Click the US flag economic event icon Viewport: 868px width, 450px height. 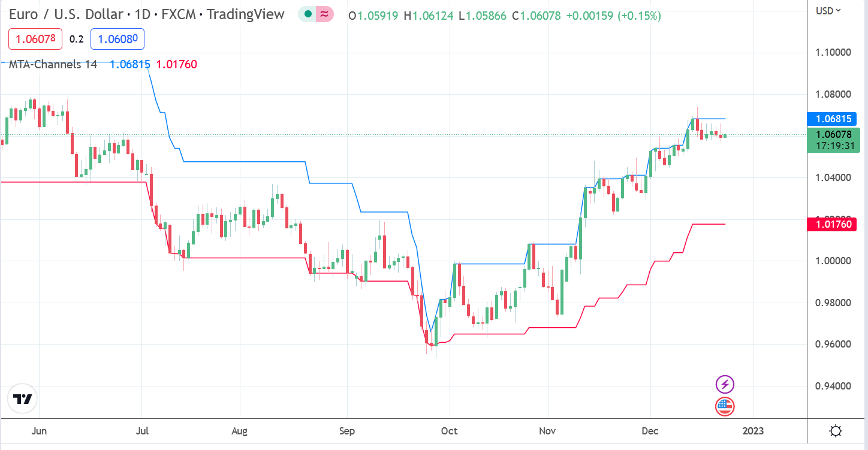coord(725,406)
